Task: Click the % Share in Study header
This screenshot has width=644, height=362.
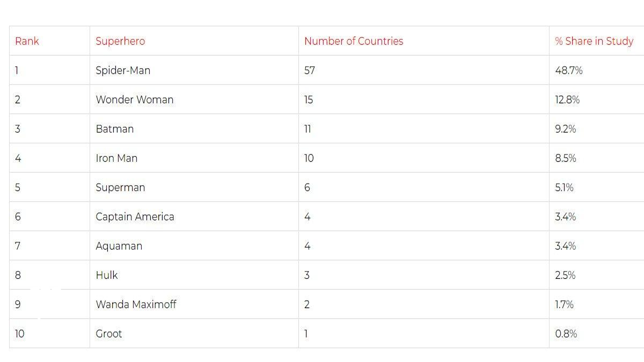Action: tap(594, 41)
